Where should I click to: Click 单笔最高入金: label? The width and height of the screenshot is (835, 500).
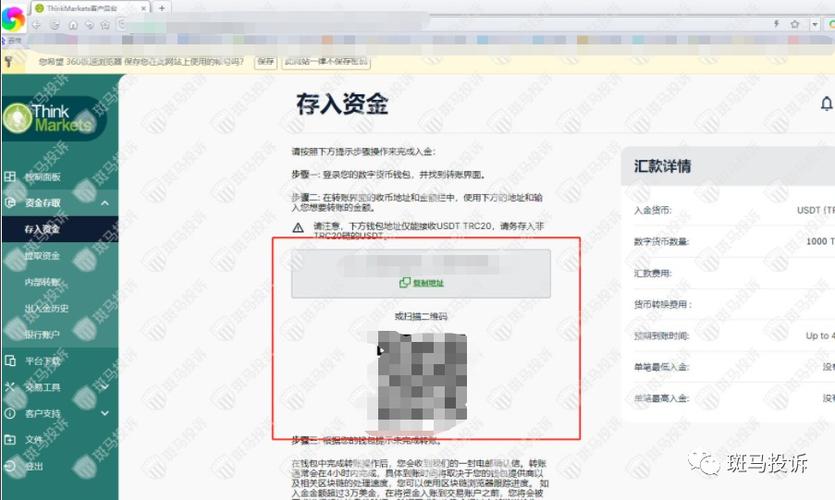[x=661, y=398]
